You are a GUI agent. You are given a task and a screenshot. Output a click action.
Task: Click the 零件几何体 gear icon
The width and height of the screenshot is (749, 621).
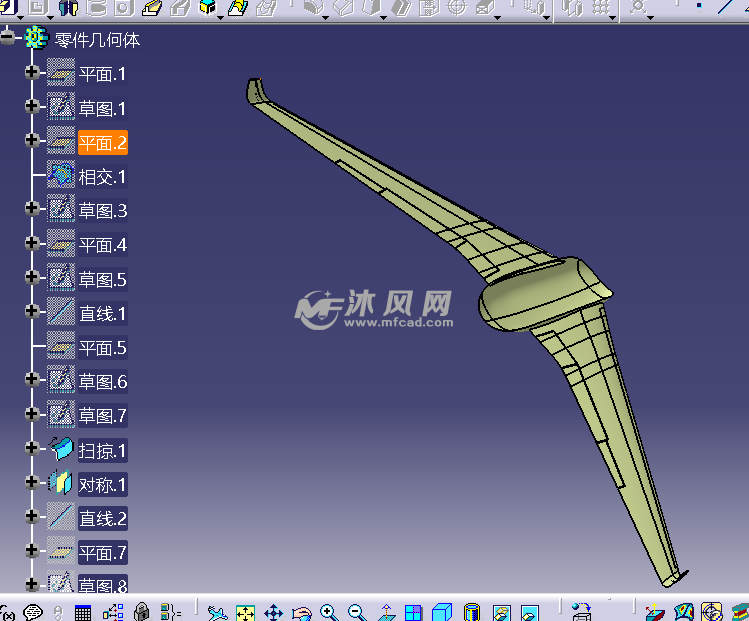pyautogui.click(x=36, y=38)
